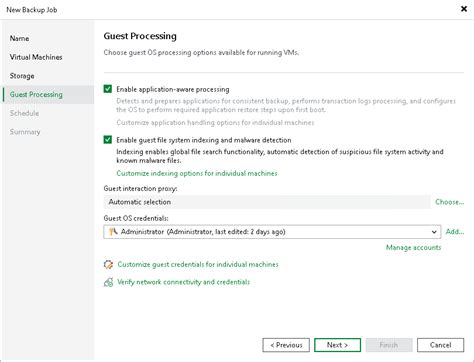Screen dimensions: 474x362
Task: Click Add to create new credentials
Action: 455,231
